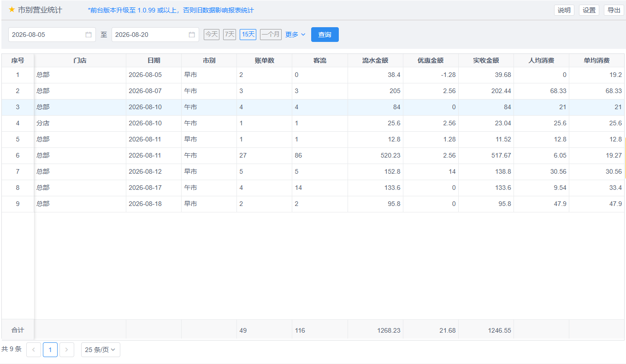This screenshot has height=364, width=626.
Task: Click the 138.8 实收金额 value
Action: [503, 171]
